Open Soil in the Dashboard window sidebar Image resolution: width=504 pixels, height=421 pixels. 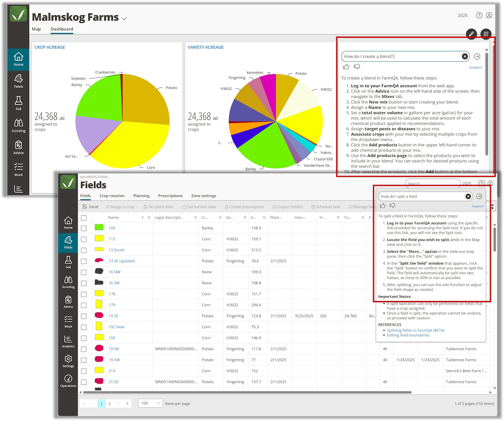19,103
